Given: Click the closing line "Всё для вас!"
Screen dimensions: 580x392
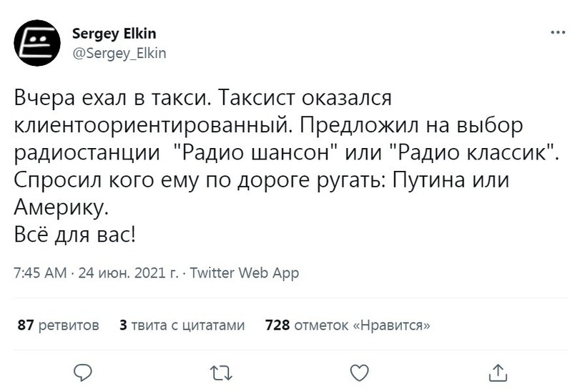Looking at the screenshot, I should point(74,235).
